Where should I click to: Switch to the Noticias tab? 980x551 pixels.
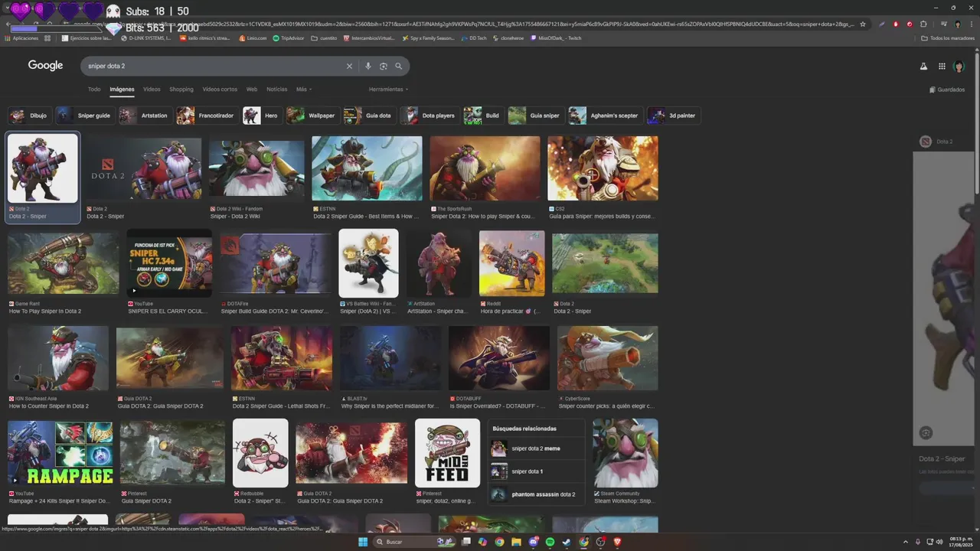click(277, 90)
